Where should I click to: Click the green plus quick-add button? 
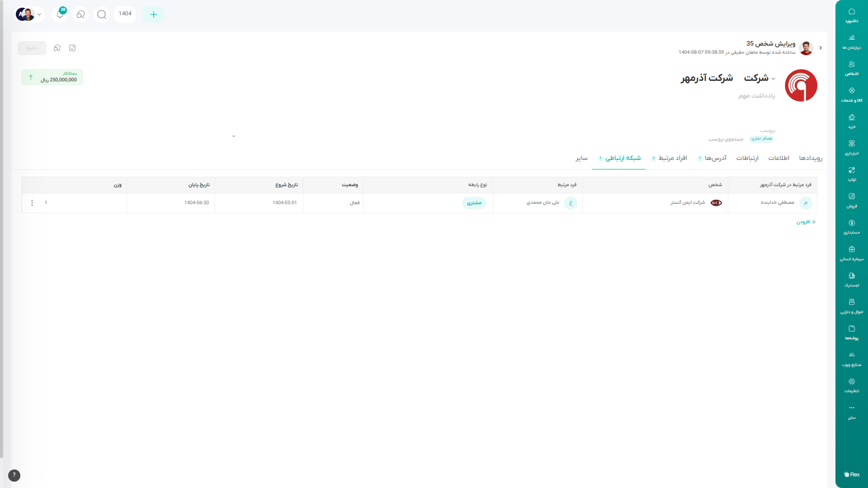point(153,14)
